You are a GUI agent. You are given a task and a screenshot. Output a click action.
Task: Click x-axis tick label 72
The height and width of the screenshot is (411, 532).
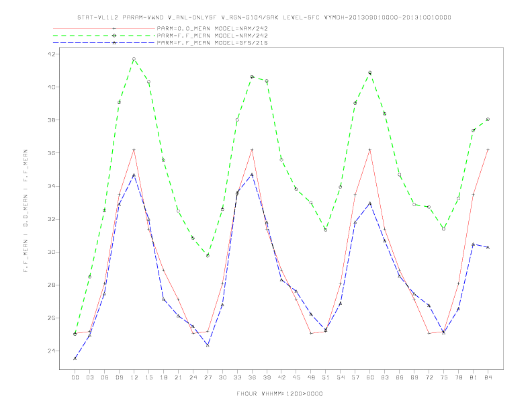pos(429,377)
